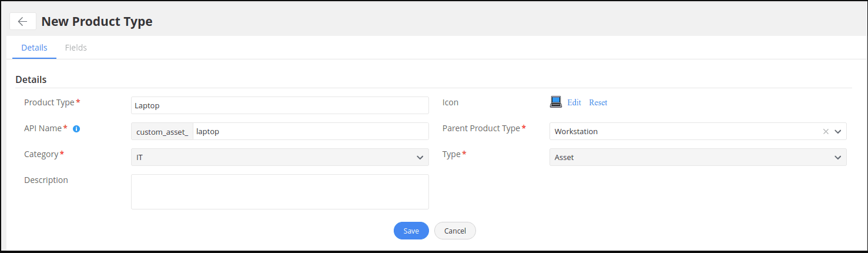This screenshot has height=253, width=868.
Task: Click the Details section heading
Action: 31,79
